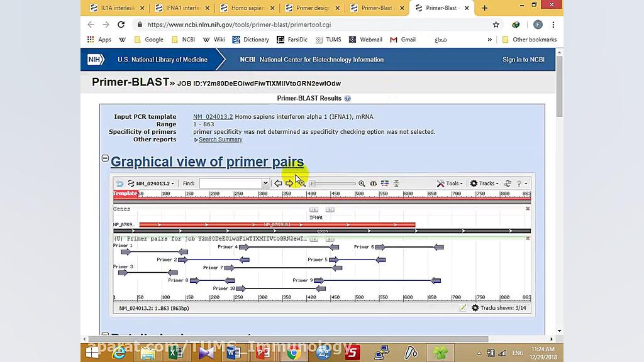This screenshot has height=362, width=644.
Task: Click the red NP_076918.1 gene bar
Action: point(277,224)
